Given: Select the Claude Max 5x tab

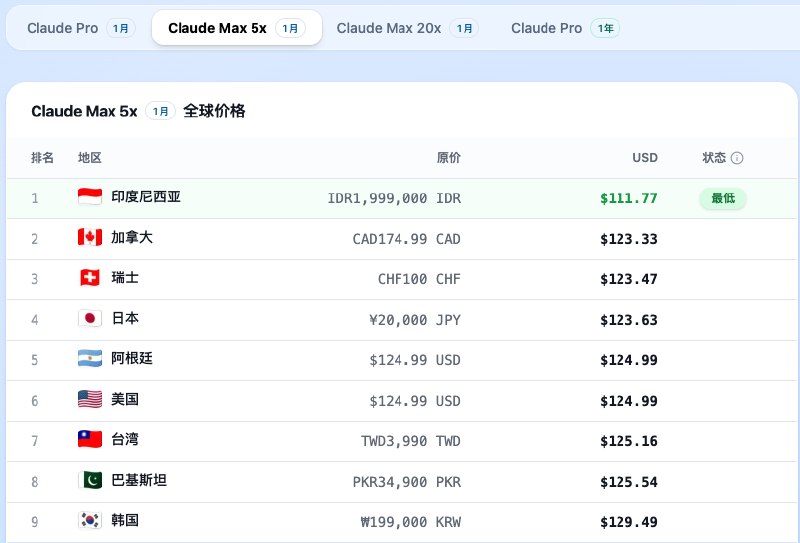Looking at the screenshot, I should [x=237, y=28].
